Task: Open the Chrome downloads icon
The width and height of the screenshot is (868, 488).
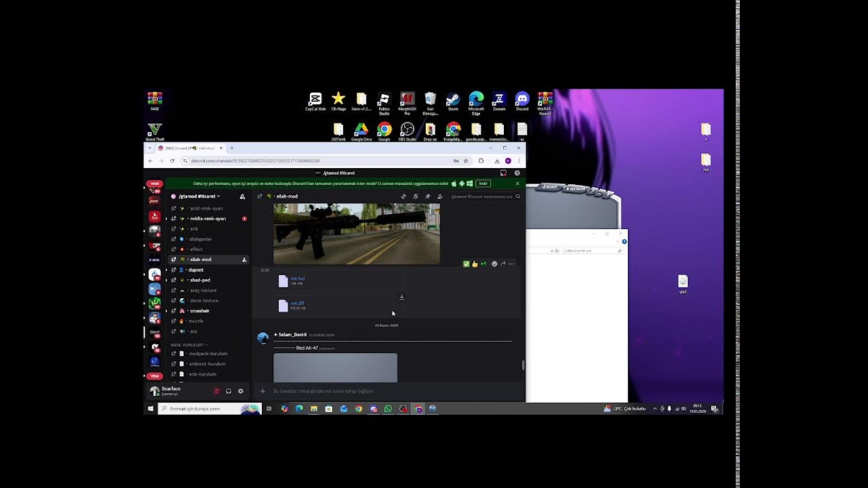Action: [x=497, y=161]
